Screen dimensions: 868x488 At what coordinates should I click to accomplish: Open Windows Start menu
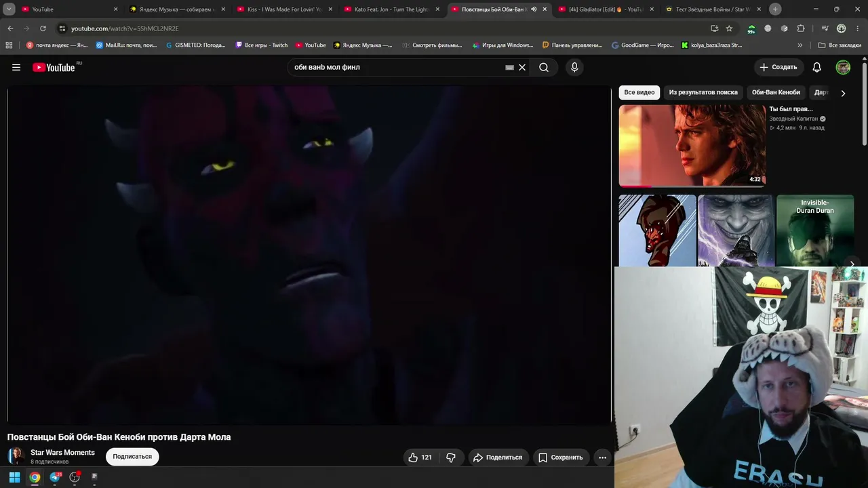tap(14, 477)
